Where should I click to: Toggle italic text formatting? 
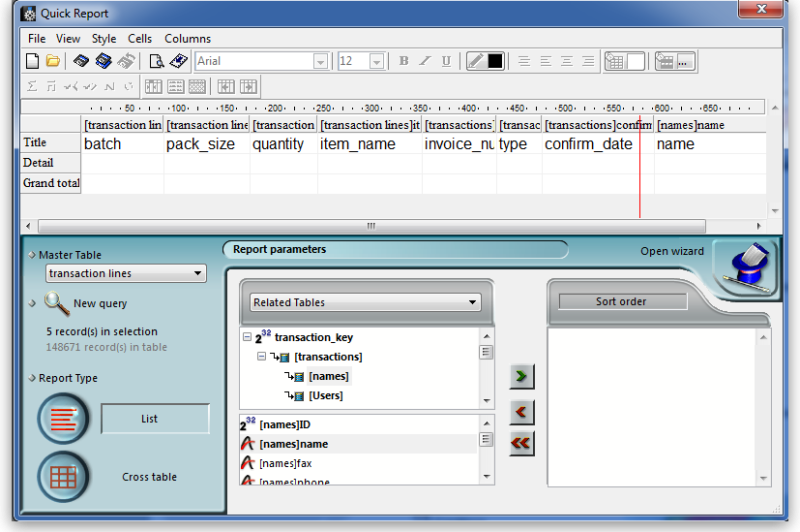[425, 61]
